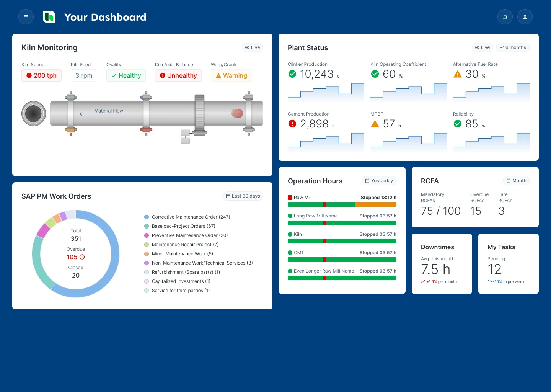This screenshot has width=551, height=392.
Task: Open the hamburger menu
Action: [x=26, y=17]
